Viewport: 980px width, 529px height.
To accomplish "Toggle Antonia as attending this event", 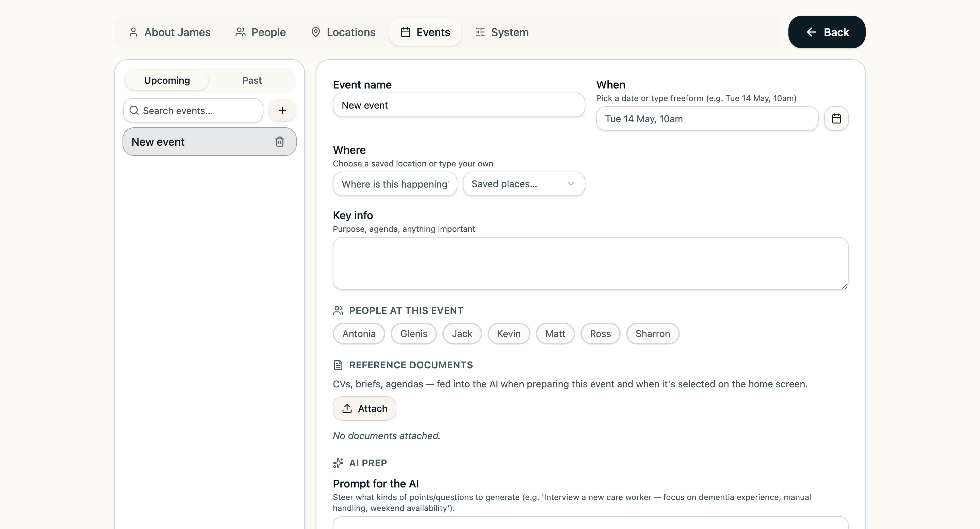I will point(359,334).
